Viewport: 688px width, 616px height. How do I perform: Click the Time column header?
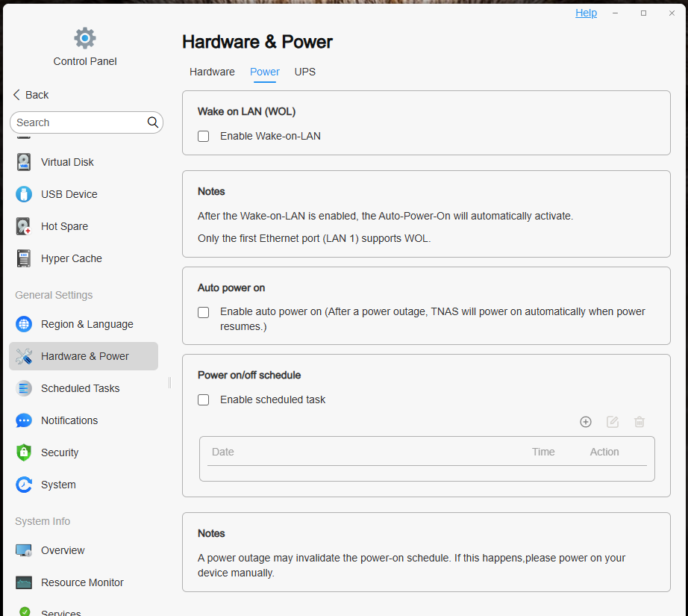click(543, 452)
